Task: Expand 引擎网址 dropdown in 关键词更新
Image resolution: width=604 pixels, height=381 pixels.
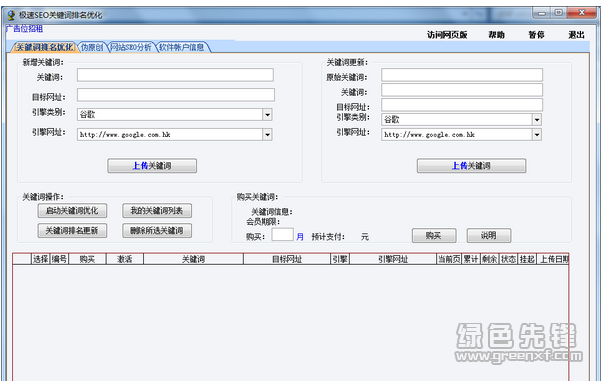Action: 537,134
